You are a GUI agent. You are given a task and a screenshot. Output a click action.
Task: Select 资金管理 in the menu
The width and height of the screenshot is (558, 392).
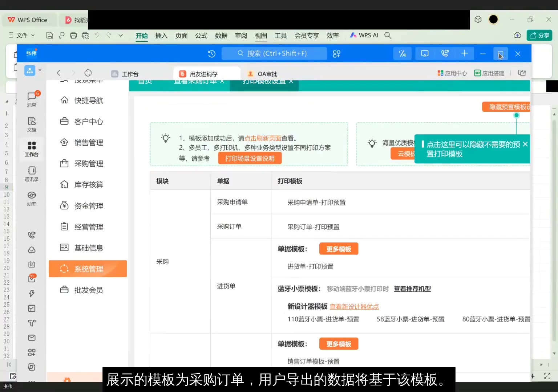pos(88,205)
